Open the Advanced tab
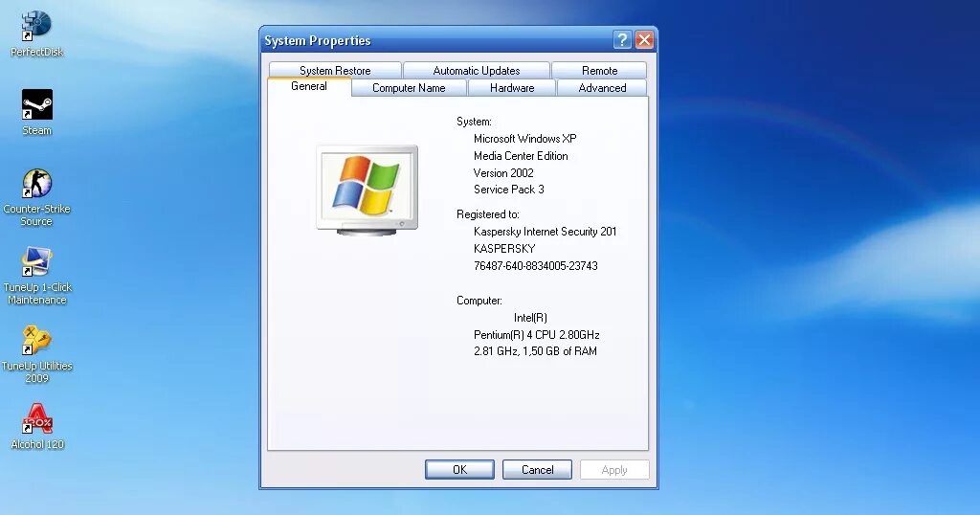 click(602, 88)
